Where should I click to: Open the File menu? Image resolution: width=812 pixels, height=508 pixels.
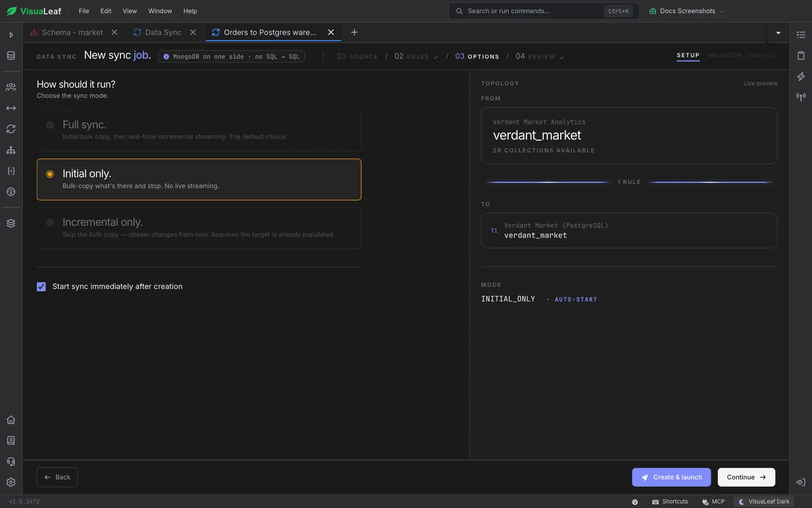click(84, 11)
